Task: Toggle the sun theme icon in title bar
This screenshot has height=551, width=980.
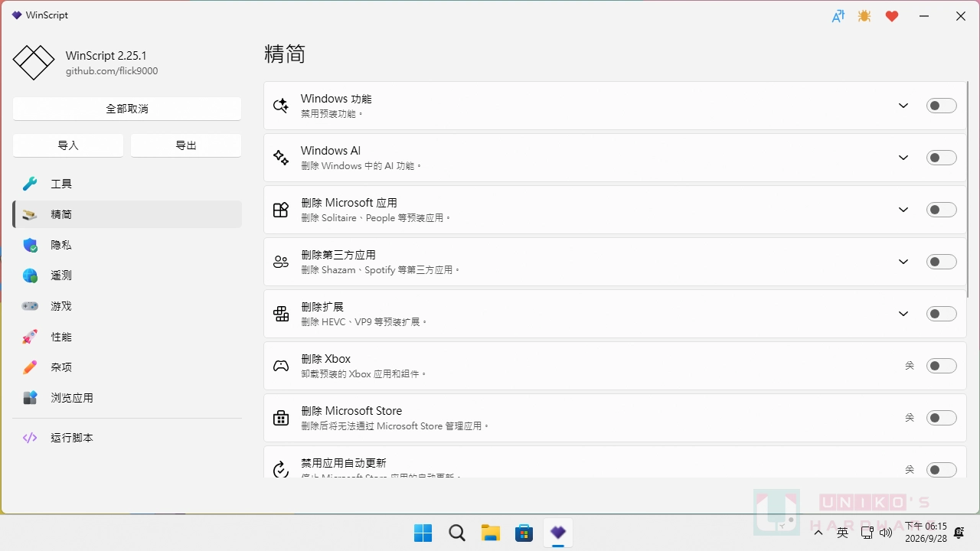Action: pyautogui.click(x=864, y=16)
